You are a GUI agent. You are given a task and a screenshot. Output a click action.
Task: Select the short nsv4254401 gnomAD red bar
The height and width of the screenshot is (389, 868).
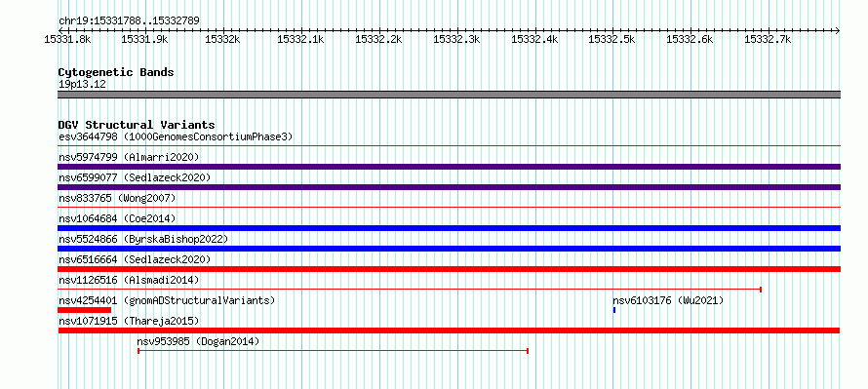85,310
